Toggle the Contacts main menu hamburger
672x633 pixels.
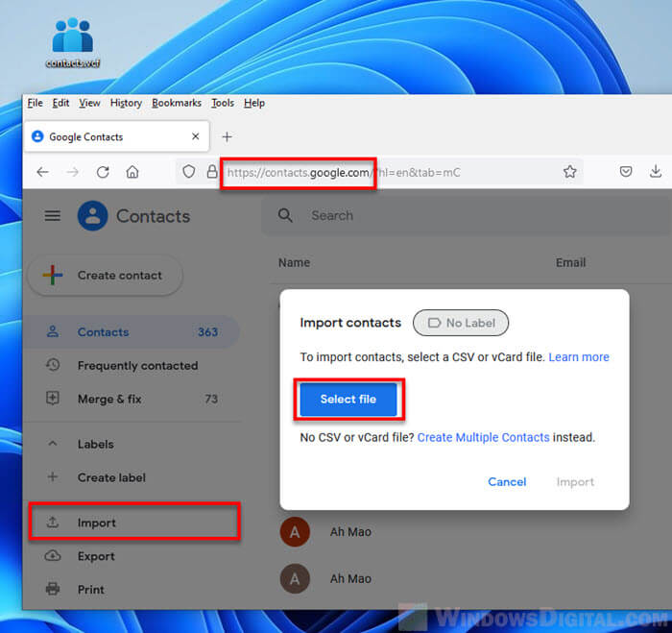coord(53,216)
